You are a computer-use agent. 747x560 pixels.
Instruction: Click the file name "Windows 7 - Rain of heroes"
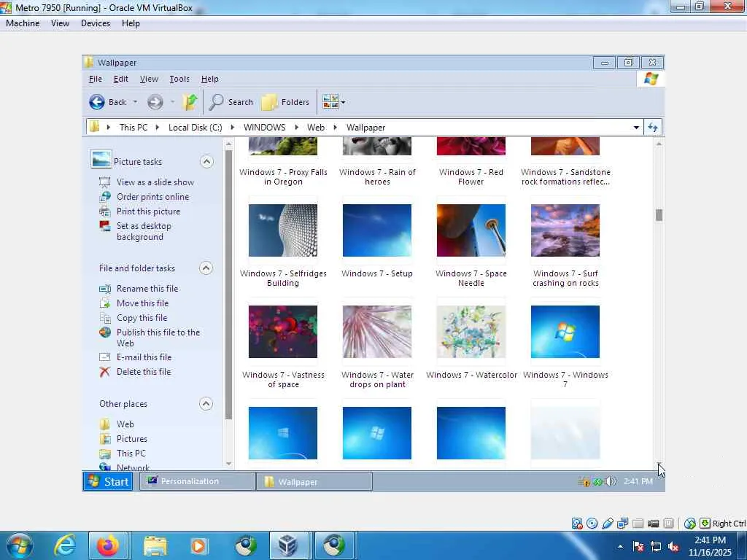click(x=377, y=176)
